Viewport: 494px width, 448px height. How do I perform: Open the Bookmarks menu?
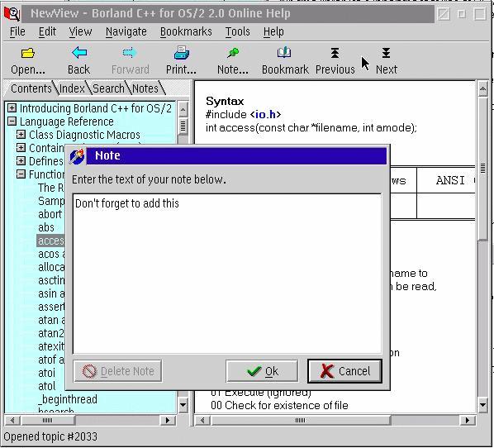[186, 31]
